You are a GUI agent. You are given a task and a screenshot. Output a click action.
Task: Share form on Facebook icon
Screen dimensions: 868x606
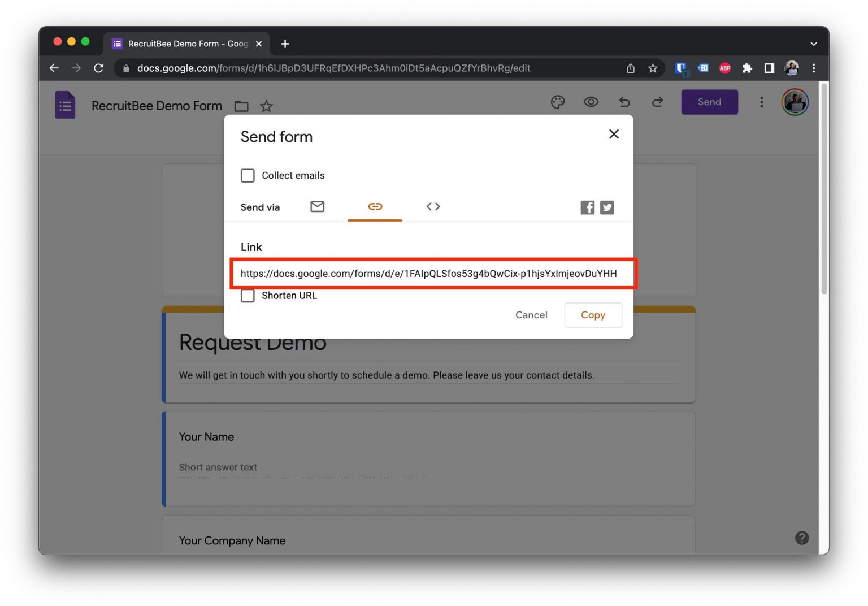click(587, 207)
